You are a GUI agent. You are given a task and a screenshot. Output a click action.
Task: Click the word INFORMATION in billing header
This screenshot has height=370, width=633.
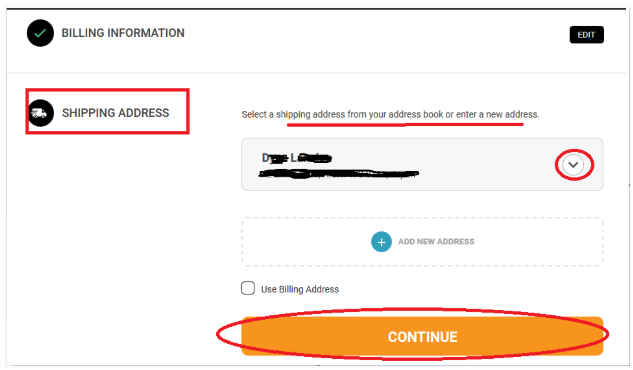[146, 33]
